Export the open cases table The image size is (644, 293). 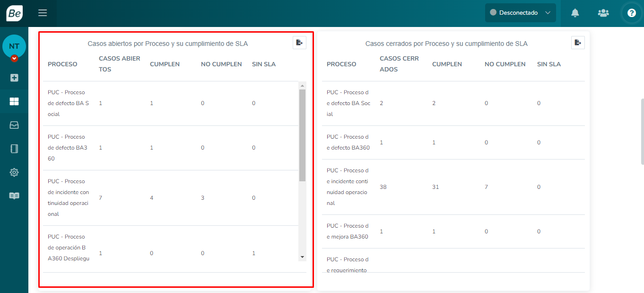point(299,43)
